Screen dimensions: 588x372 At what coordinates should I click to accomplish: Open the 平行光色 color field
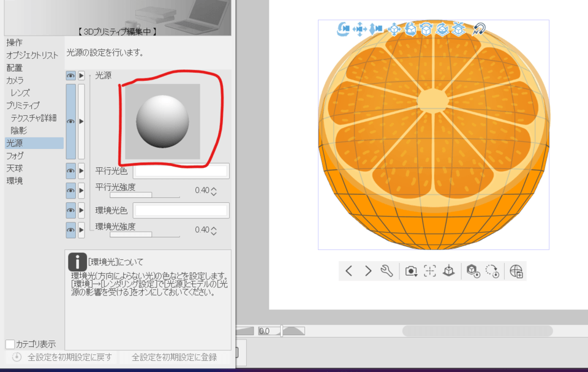tap(181, 170)
